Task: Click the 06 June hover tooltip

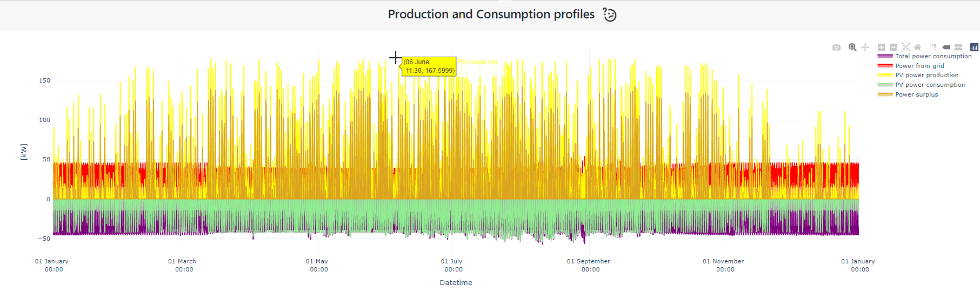Action: click(x=429, y=66)
